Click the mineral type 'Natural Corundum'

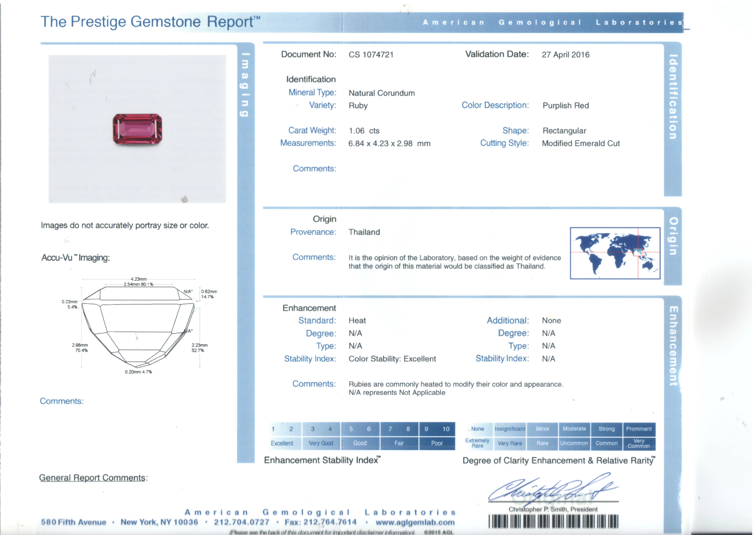pyautogui.click(x=382, y=93)
